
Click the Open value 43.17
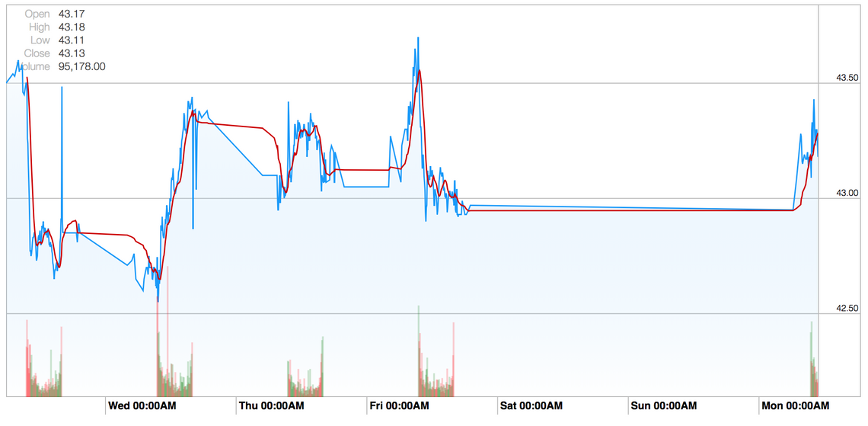71,14
